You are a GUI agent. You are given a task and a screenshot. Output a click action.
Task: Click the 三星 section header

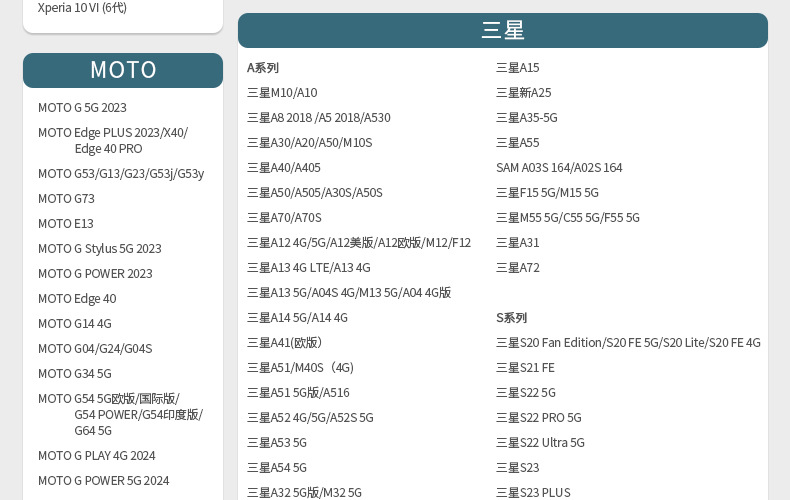(x=503, y=30)
